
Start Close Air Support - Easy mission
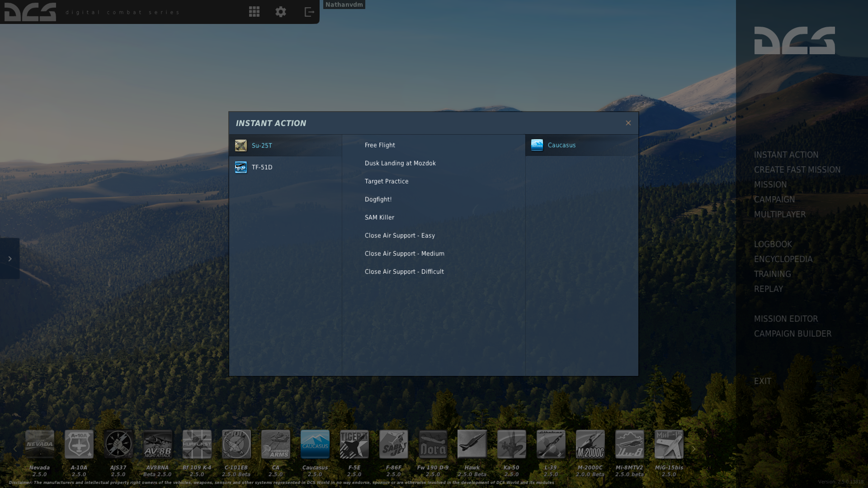(400, 235)
